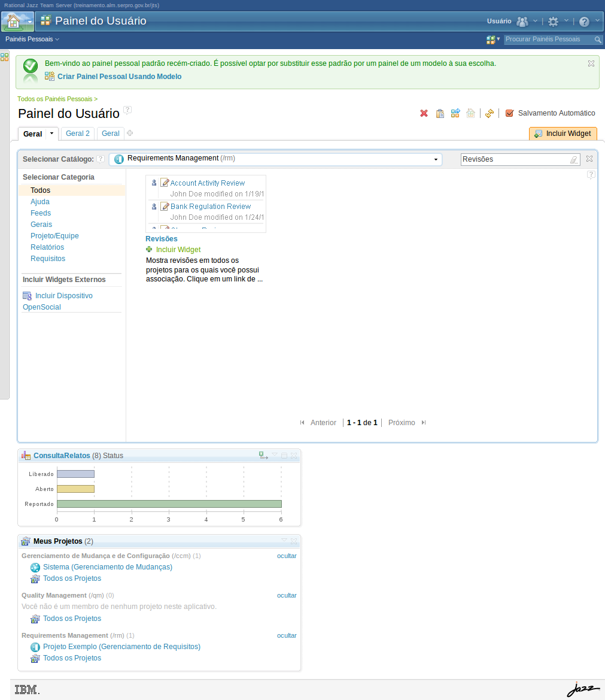Click help icon next to Painel do Usuário title
Screen dimensions: 605x700
pyautogui.click(x=127, y=110)
